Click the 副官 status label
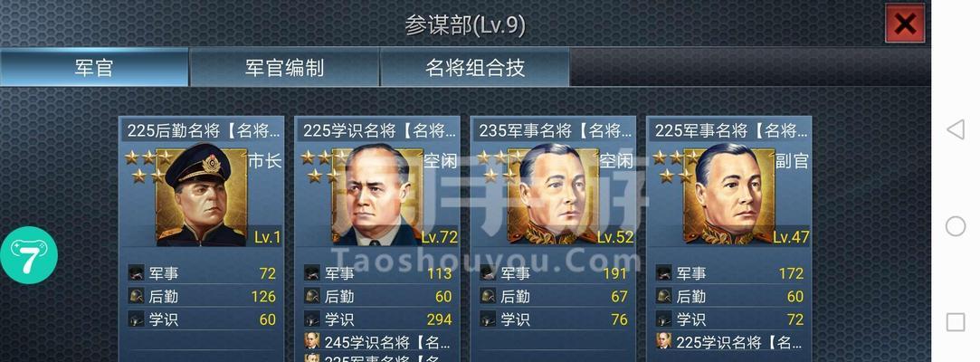980x362 pixels. click(793, 161)
